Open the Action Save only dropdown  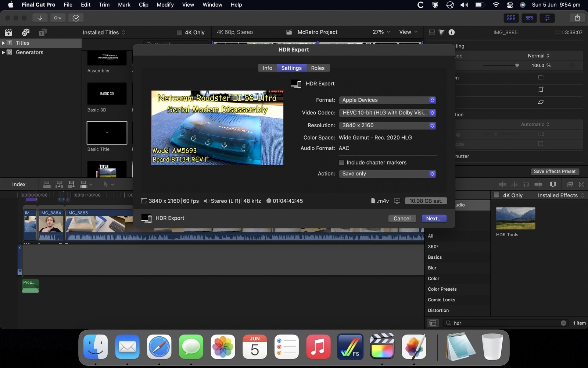tap(388, 174)
